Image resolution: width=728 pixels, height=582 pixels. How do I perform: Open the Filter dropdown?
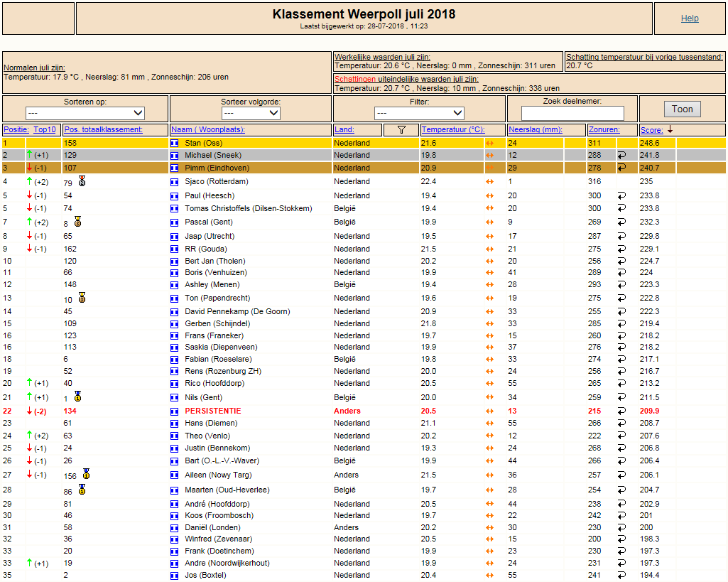(x=419, y=113)
